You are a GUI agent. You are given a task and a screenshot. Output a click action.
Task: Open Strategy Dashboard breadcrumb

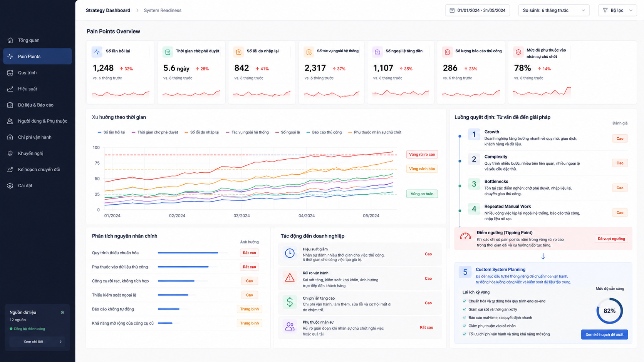pyautogui.click(x=108, y=10)
